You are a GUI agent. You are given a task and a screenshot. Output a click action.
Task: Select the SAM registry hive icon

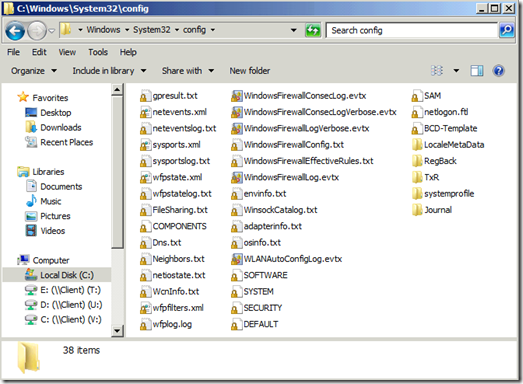[417, 96]
